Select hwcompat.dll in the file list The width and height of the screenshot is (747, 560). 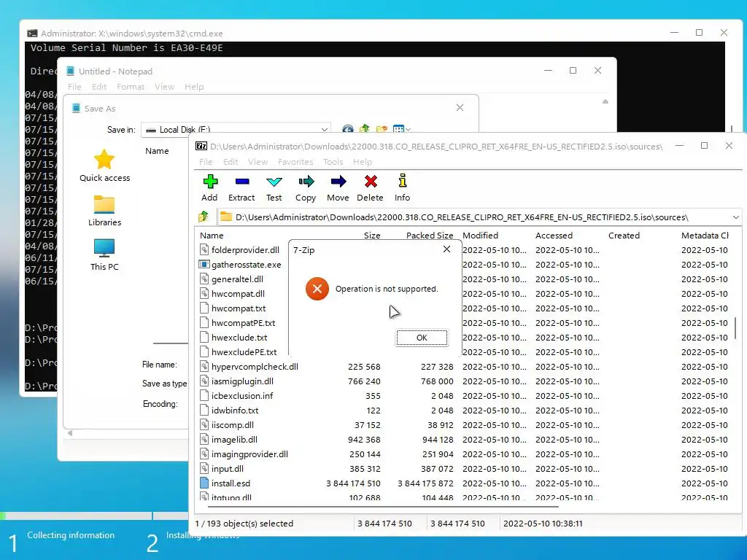[x=238, y=294]
